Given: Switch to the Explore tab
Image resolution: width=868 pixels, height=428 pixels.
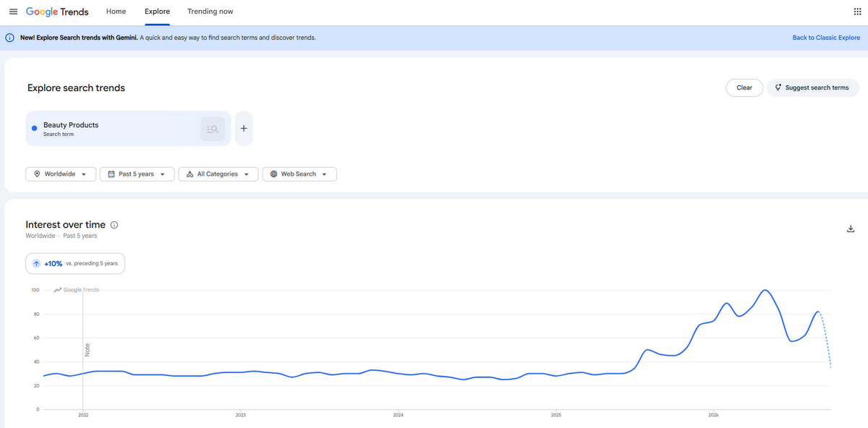Looking at the screenshot, I should pos(157,12).
